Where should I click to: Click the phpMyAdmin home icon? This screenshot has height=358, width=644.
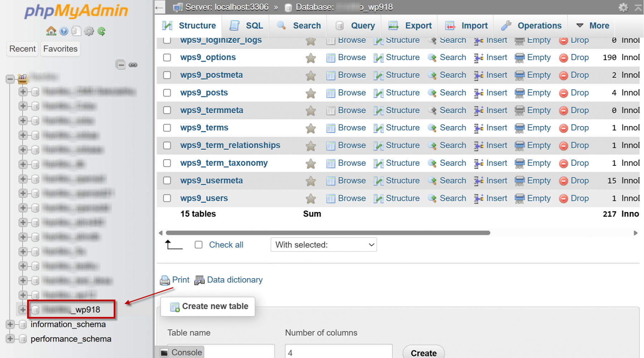[x=51, y=31]
